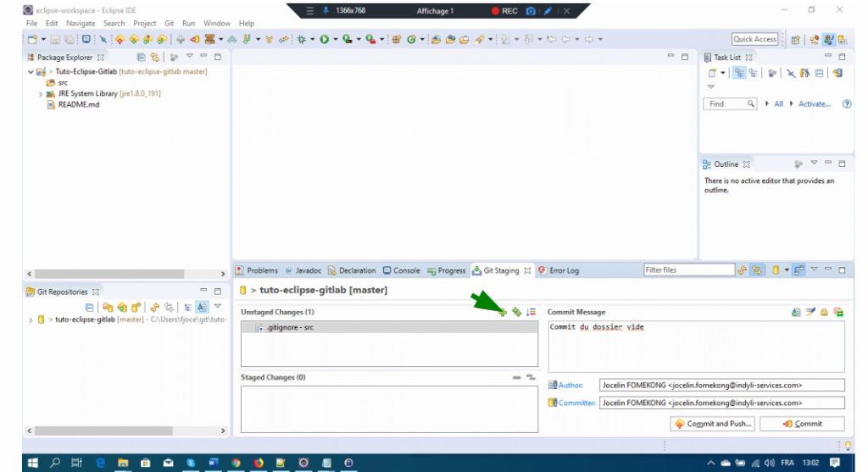Click the Commit button
Image resolution: width=868 pixels, height=472 pixels.
pos(802,424)
